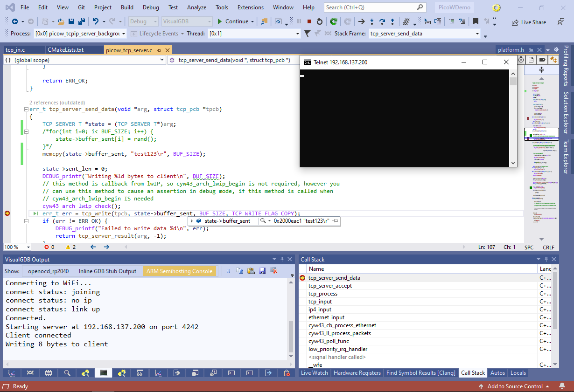Click the green Hot Reload icon
This screenshot has width=574, height=392.
pos(334,21)
